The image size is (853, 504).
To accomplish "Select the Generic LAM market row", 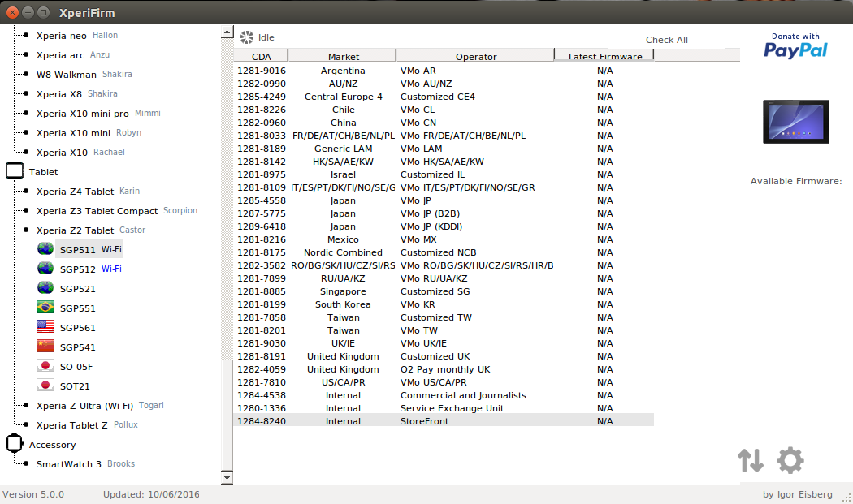I will (444, 149).
